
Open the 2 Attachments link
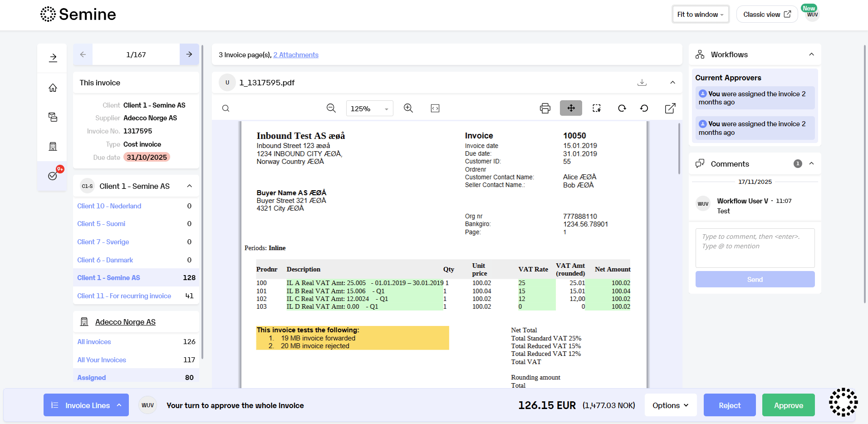295,54
